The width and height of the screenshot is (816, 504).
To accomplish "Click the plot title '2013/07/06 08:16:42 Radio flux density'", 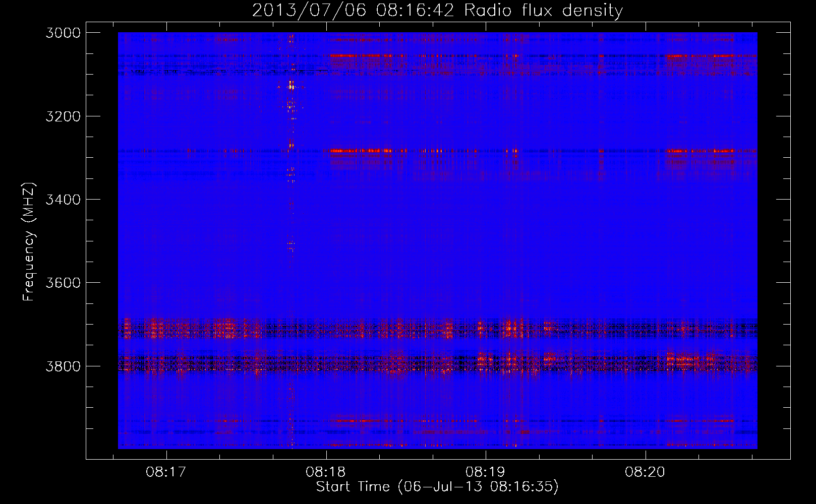I will tap(437, 11).
